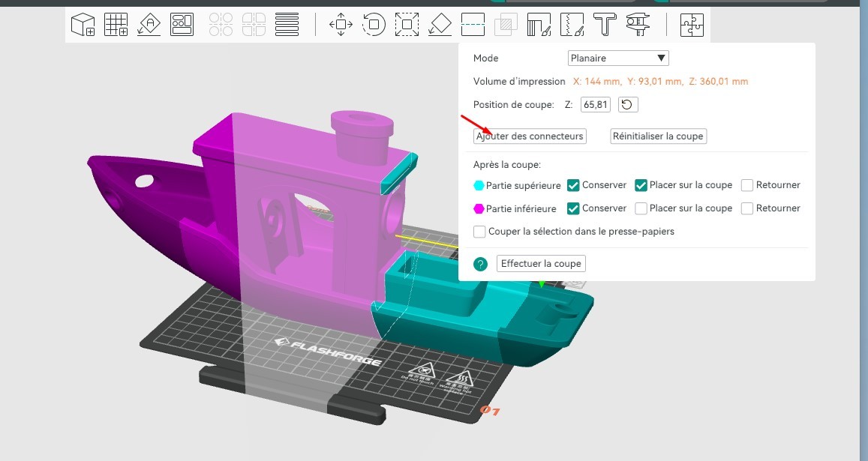Screen dimensions: 868x461
Task: Open the Mode dropdown showing Planaire
Action: (618, 58)
